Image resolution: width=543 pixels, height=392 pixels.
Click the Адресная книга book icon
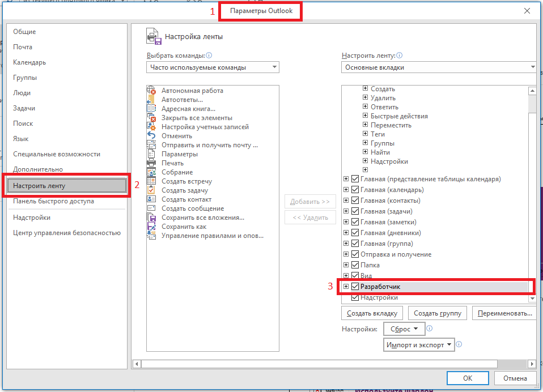151,108
